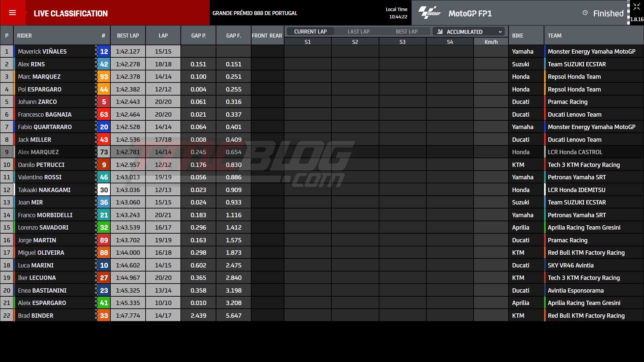The height and width of the screenshot is (362, 644).
Task: Select rider Luca MARINI
Action: [x=36, y=265]
